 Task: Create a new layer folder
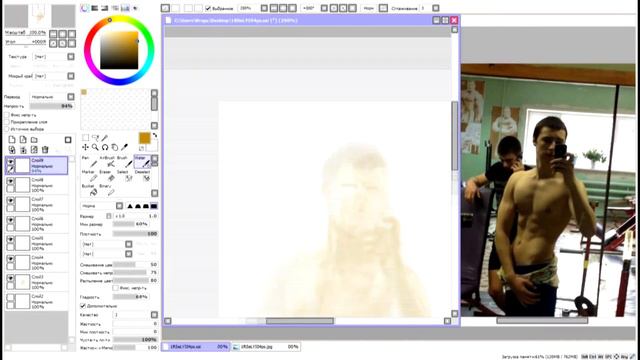(x=34, y=140)
